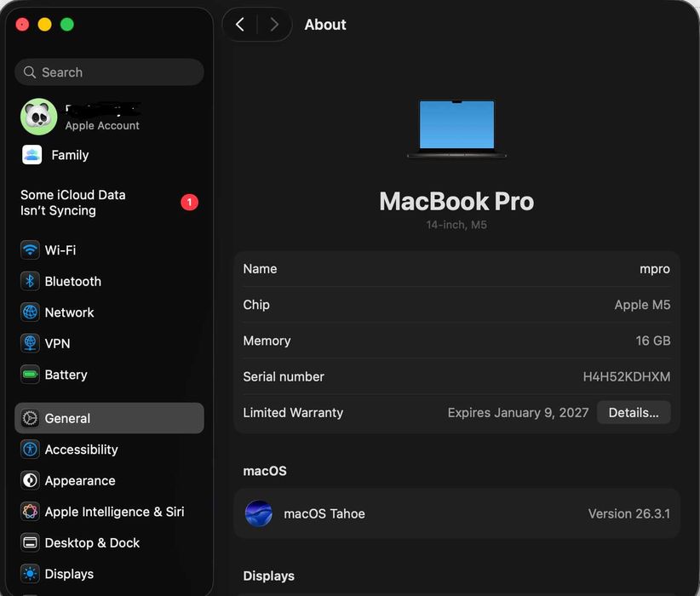700x596 pixels.
Task: Open Battery settings
Action: pos(109,375)
